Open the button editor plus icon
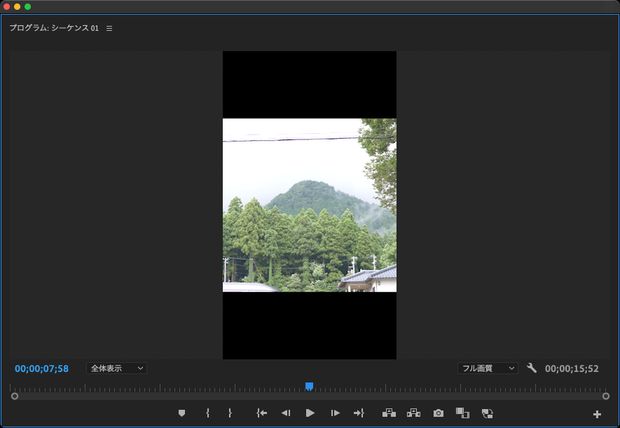The image size is (620, 428). tap(597, 414)
